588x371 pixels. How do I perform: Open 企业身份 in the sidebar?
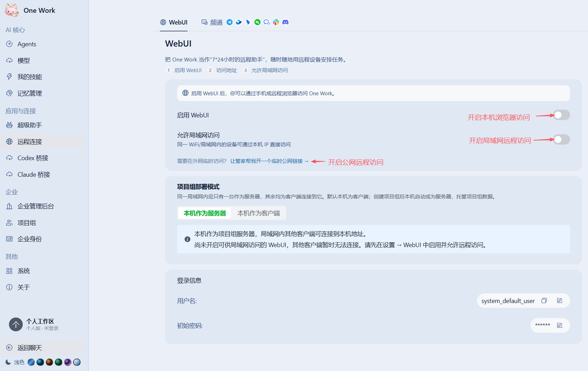(43, 239)
